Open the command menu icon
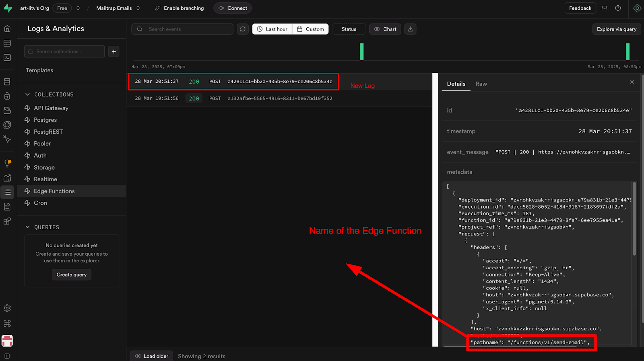The image size is (644, 361). (7, 323)
